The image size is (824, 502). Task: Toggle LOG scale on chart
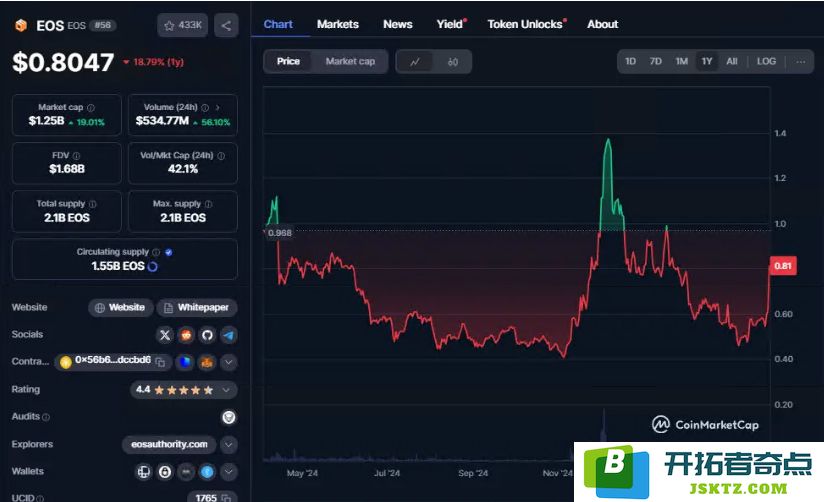pos(766,62)
